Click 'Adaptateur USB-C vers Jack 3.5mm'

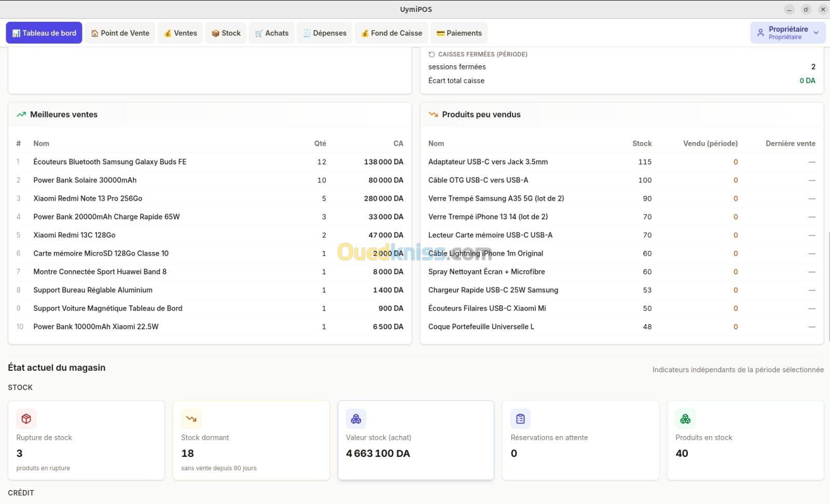488,162
